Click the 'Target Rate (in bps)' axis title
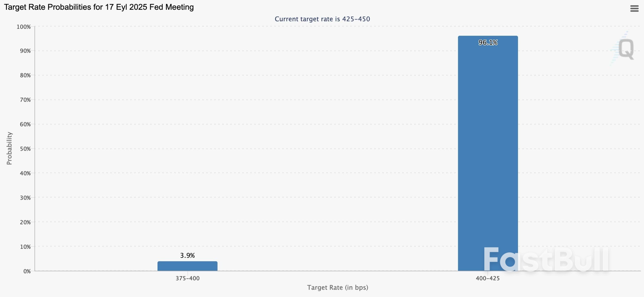644x297 pixels. coord(338,287)
